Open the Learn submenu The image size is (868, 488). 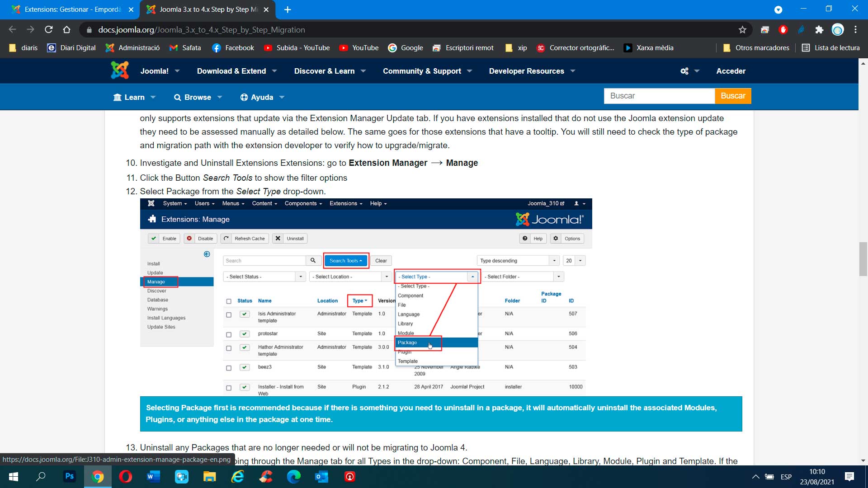tap(134, 97)
